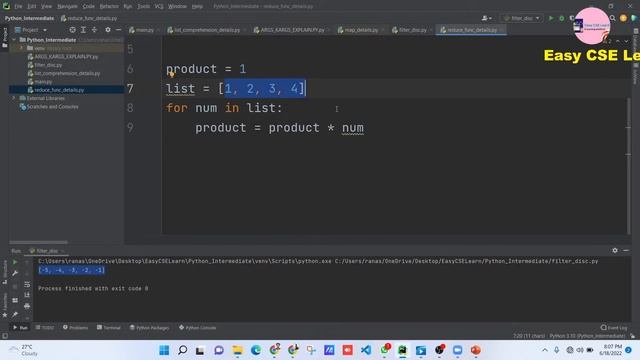Click Project panel horizontal scrollbar
Screen dimensions: 640x360
coord(38,242)
